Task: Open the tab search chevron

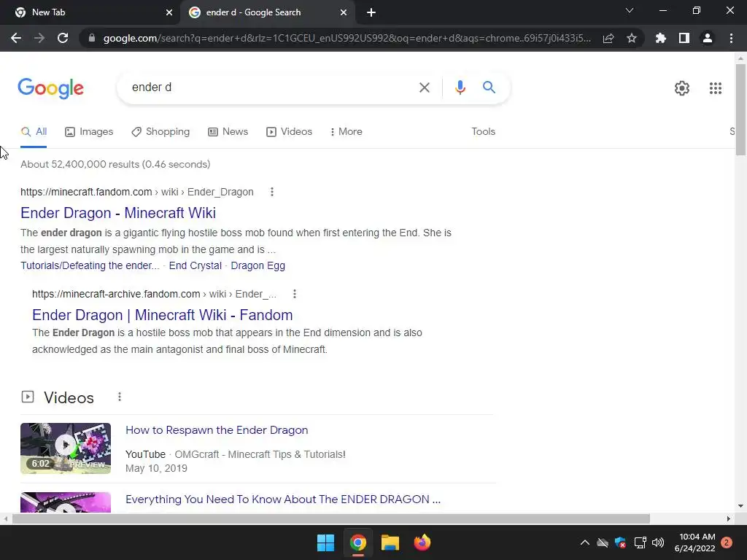Action: pyautogui.click(x=630, y=10)
